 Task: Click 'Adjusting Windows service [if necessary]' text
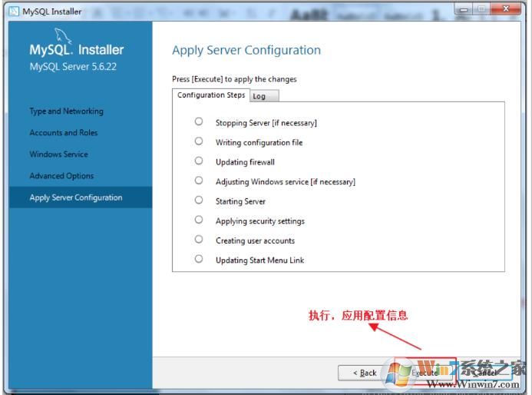coord(286,182)
